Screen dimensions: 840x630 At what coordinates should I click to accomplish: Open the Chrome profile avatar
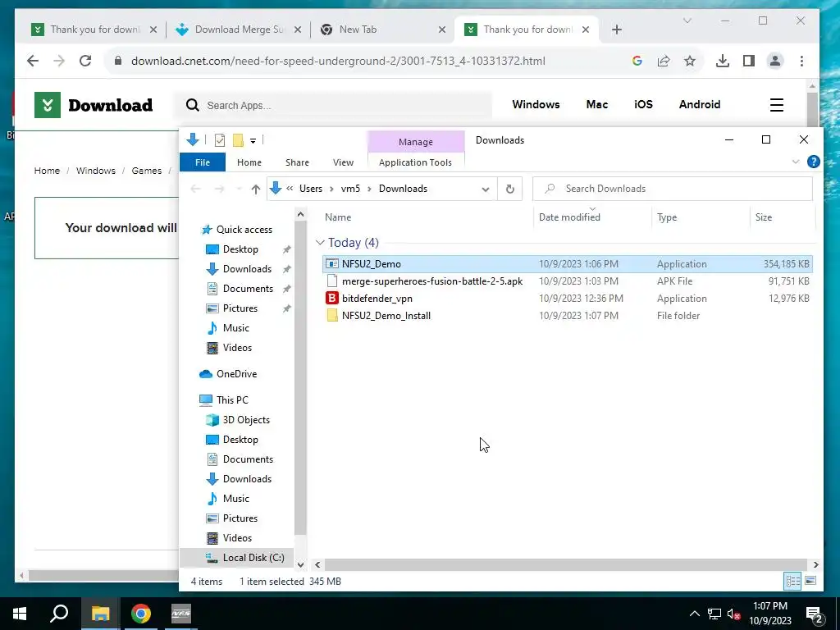pyautogui.click(x=774, y=61)
